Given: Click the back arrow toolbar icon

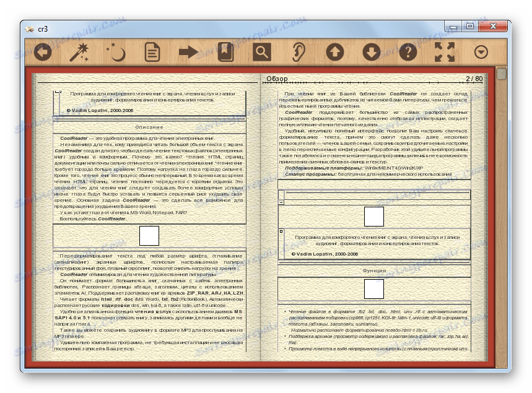Looking at the screenshot, I should click(42, 52).
